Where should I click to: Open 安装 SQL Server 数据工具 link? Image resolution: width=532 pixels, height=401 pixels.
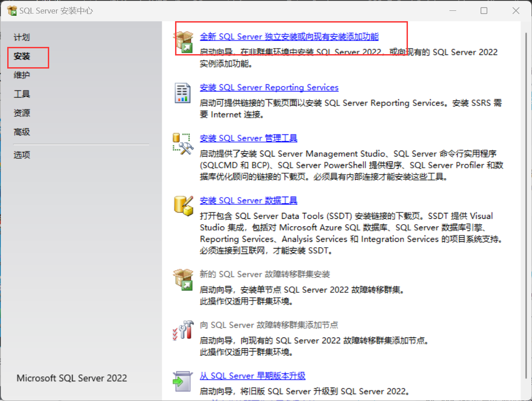pyautogui.click(x=248, y=200)
